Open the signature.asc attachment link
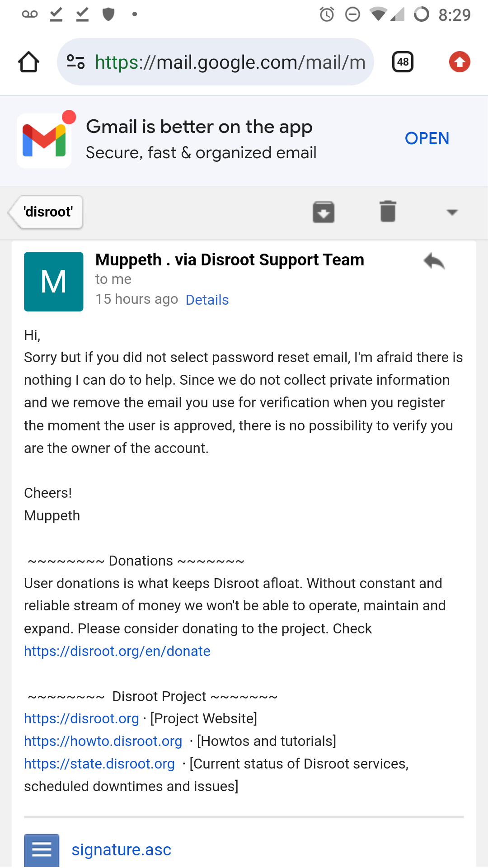 121,850
